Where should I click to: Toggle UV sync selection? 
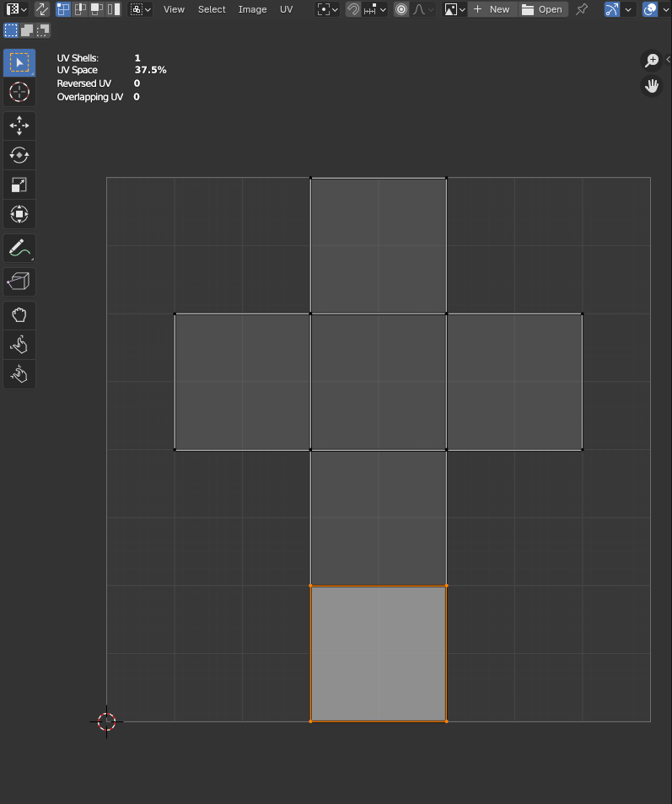pyautogui.click(x=41, y=9)
